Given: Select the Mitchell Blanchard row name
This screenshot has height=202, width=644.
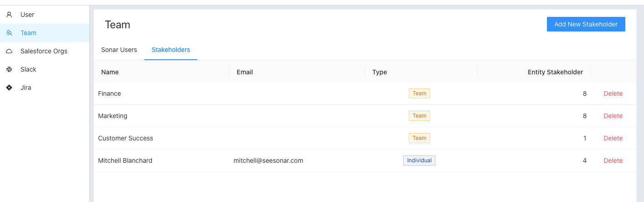Looking at the screenshot, I should coord(125,161).
